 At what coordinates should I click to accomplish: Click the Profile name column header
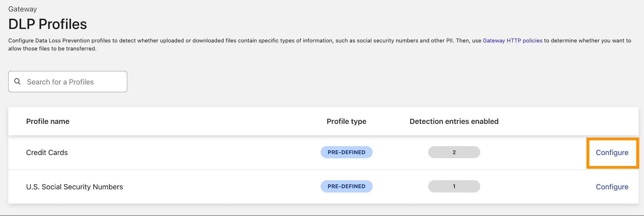[48, 121]
